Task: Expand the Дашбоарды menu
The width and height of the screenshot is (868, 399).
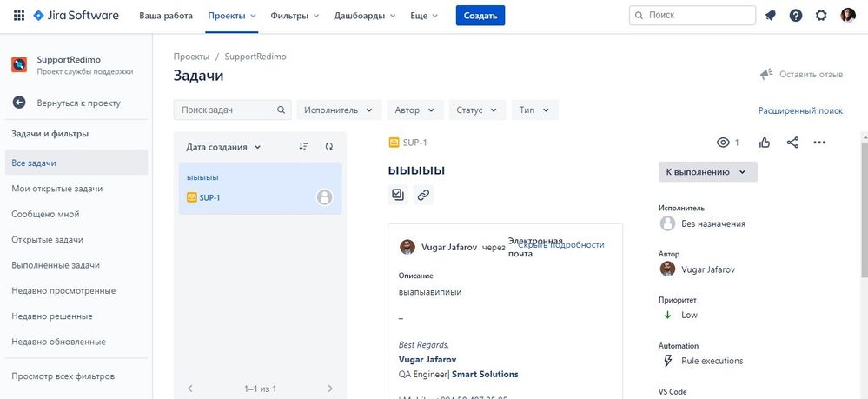Action: click(365, 16)
